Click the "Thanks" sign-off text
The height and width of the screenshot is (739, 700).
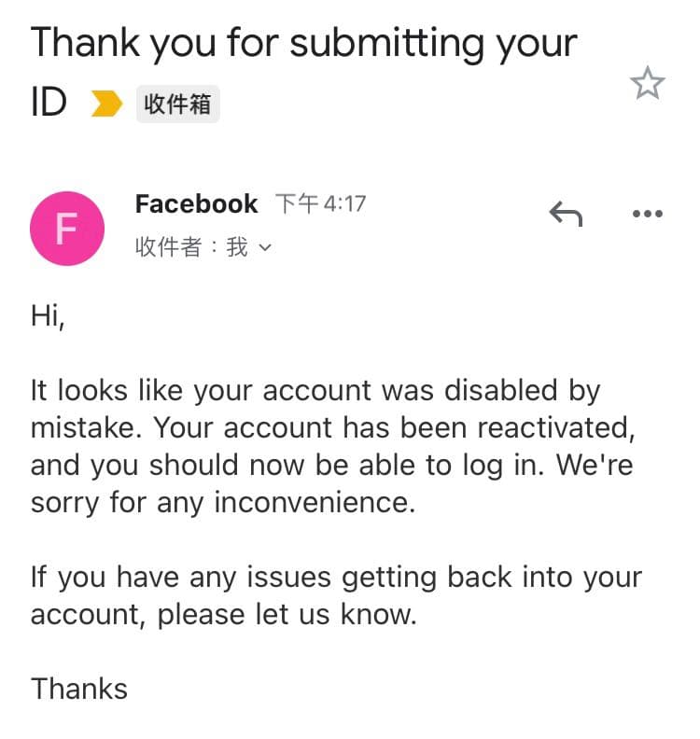pos(79,689)
